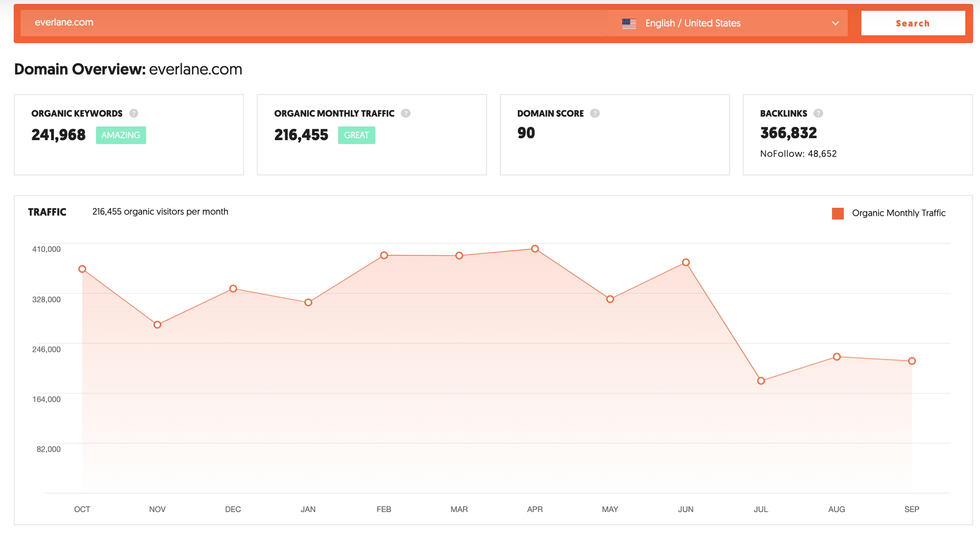
Task: Click the United States flag icon
Action: pos(629,24)
